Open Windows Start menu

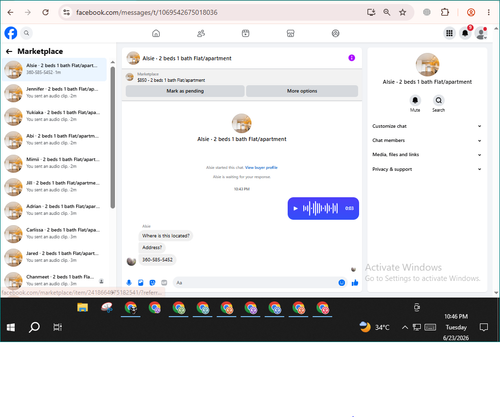pyautogui.click(x=11, y=327)
